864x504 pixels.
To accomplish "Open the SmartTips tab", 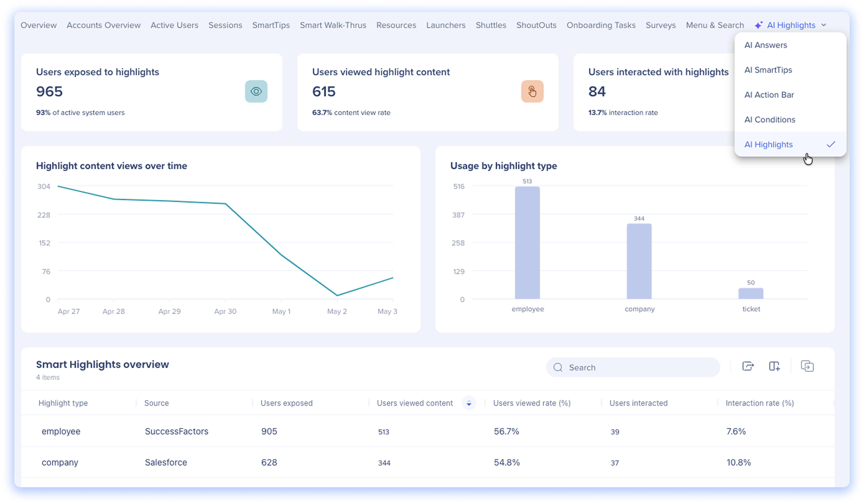I will pyautogui.click(x=271, y=25).
